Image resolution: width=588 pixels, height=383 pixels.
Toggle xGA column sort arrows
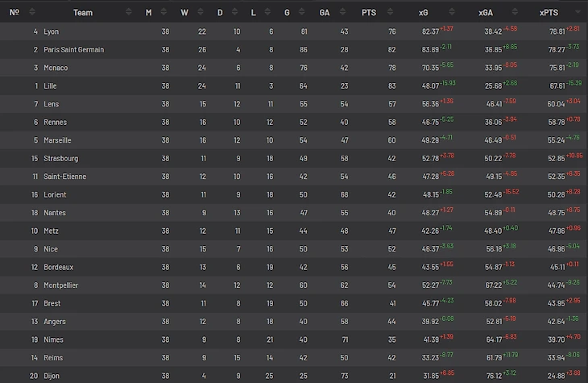[x=515, y=12]
